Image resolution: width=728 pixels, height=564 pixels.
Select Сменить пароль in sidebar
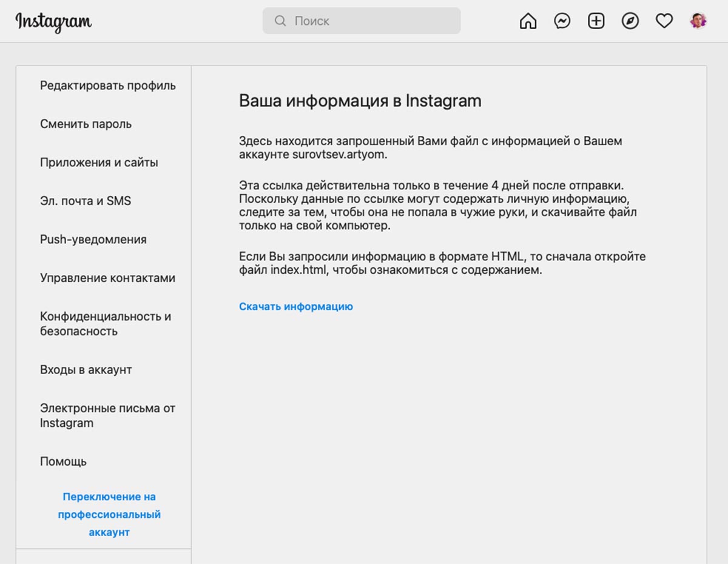point(86,124)
